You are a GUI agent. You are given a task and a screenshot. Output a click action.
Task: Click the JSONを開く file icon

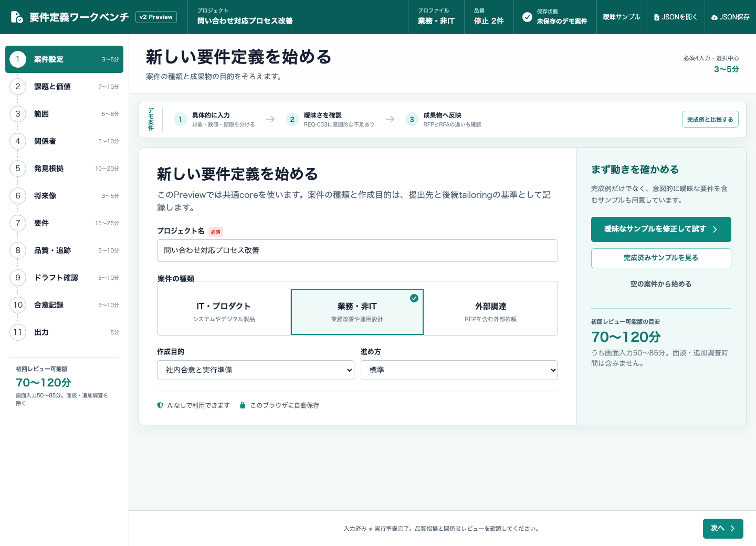tap(657, 17)
